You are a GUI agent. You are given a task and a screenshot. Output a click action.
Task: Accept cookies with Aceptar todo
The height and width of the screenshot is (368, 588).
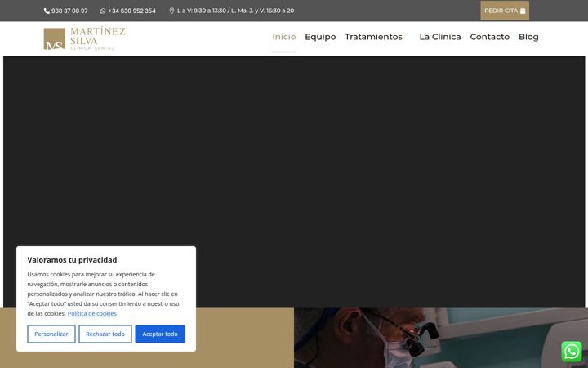(160, 334)
